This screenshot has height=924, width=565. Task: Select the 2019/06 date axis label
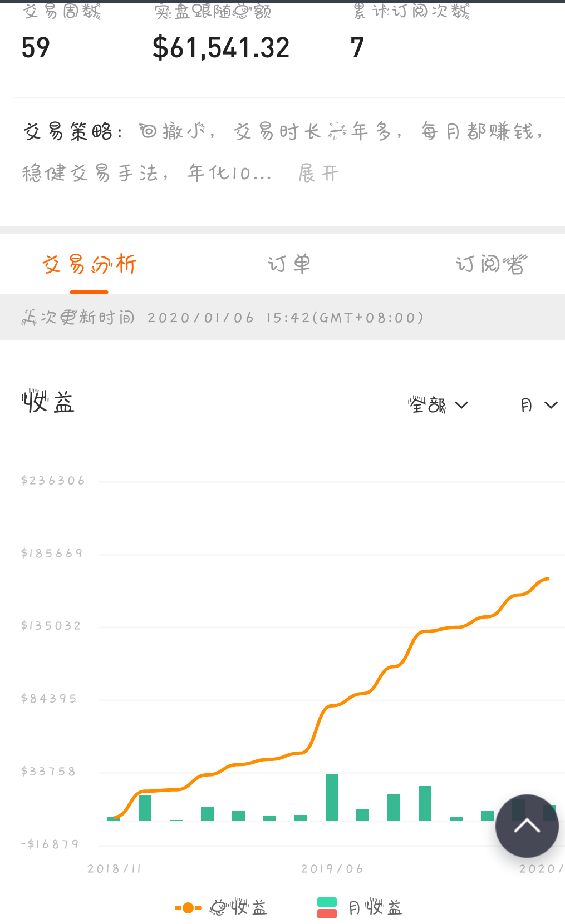click(x=332, y=869)
